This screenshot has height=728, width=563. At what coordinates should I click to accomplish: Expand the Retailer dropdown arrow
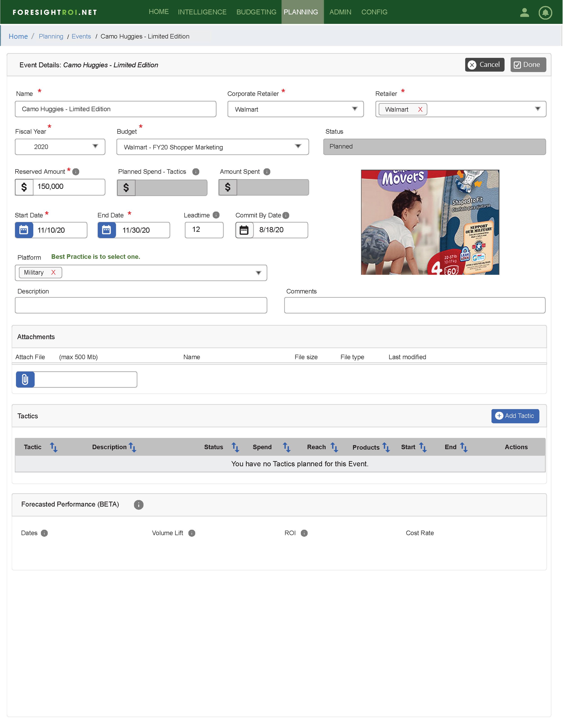coord(538,109)
